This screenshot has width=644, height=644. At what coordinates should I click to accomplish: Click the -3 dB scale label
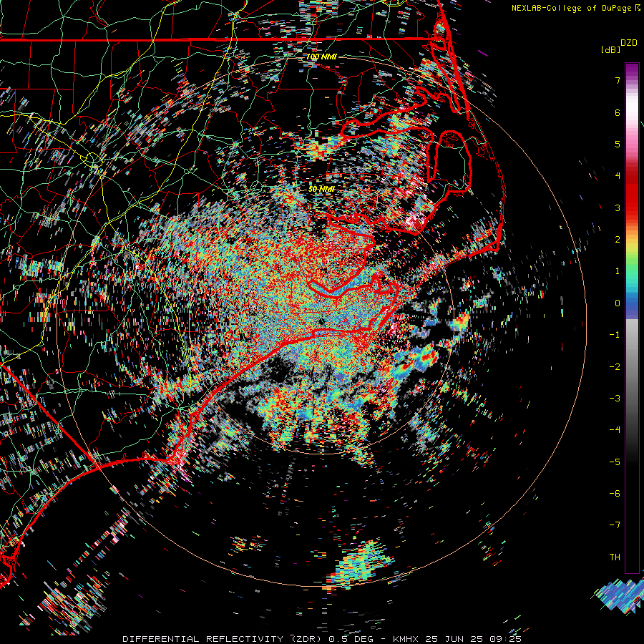615,399
